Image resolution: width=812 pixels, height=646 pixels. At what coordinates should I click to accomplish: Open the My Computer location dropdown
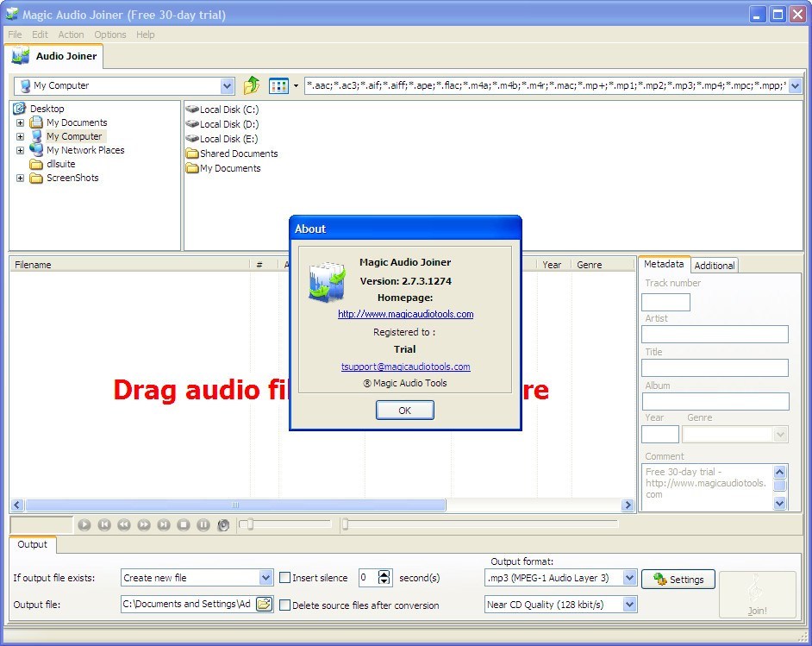(x=227, y=85)
